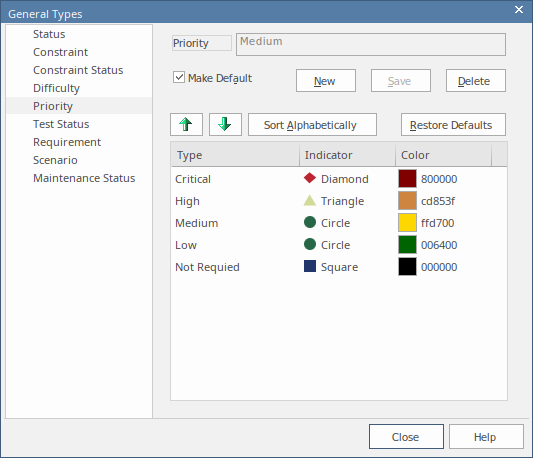Toggle the Make Default checkbox
This screenshot has height=458, width=533.
click(179, 77)
